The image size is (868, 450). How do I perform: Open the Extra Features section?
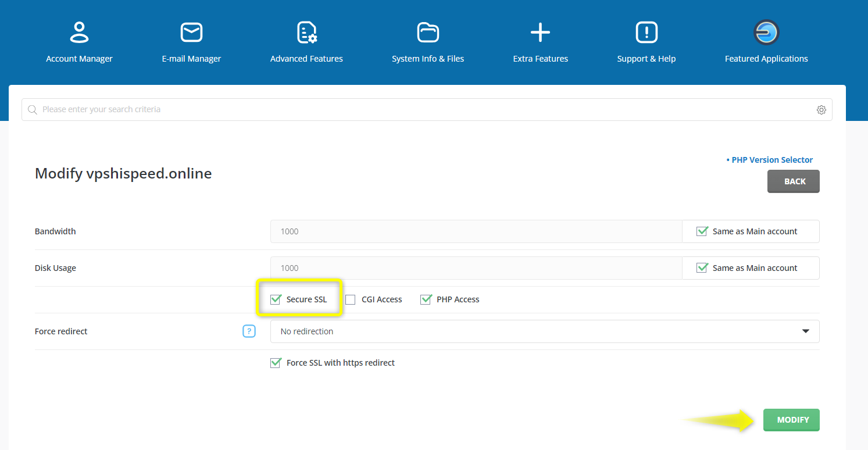coord(540,41)
